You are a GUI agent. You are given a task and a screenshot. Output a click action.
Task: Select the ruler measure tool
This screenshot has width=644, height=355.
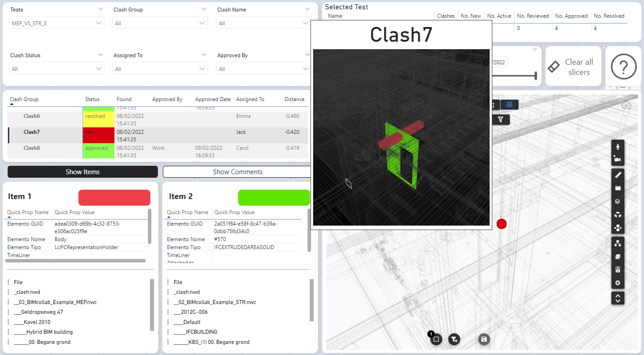(618, 175)
